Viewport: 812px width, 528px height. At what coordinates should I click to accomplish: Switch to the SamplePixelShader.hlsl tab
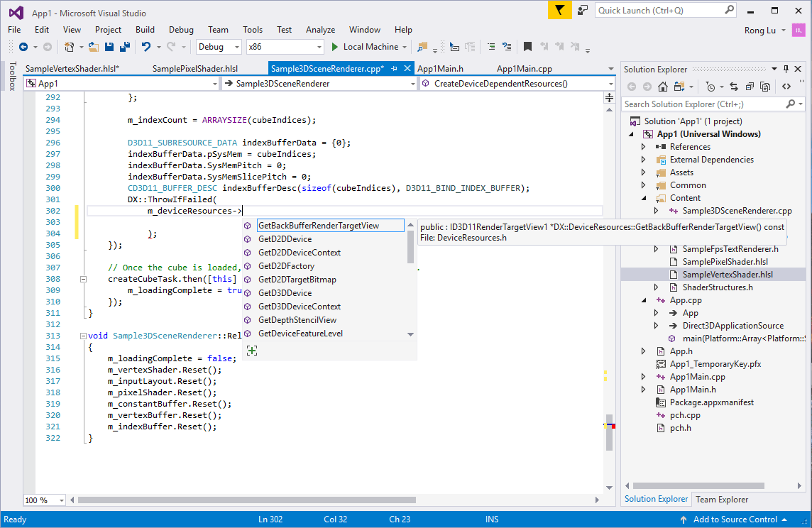click(195, 68)
